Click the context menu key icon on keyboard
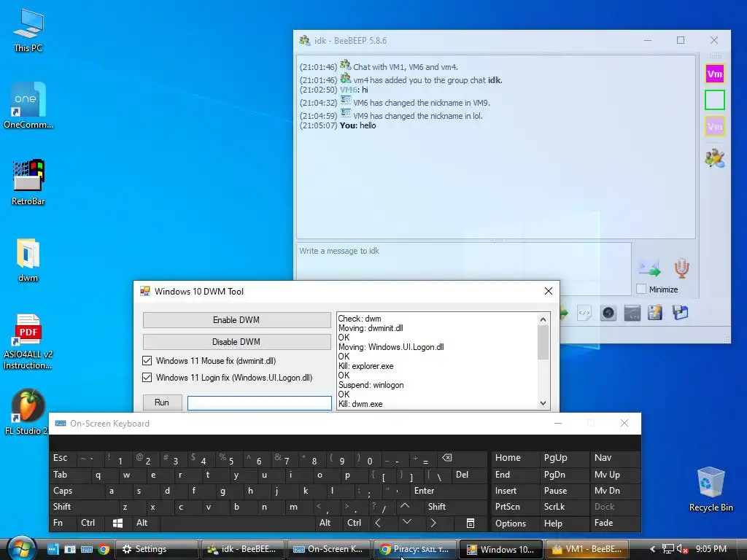 471,524
